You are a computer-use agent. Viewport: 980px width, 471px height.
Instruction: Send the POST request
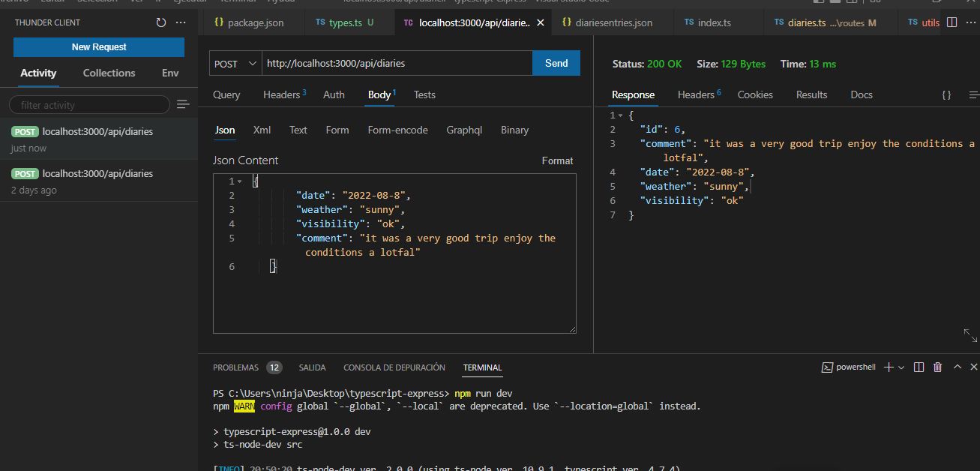pyautogui.click(x=556, y=64)
